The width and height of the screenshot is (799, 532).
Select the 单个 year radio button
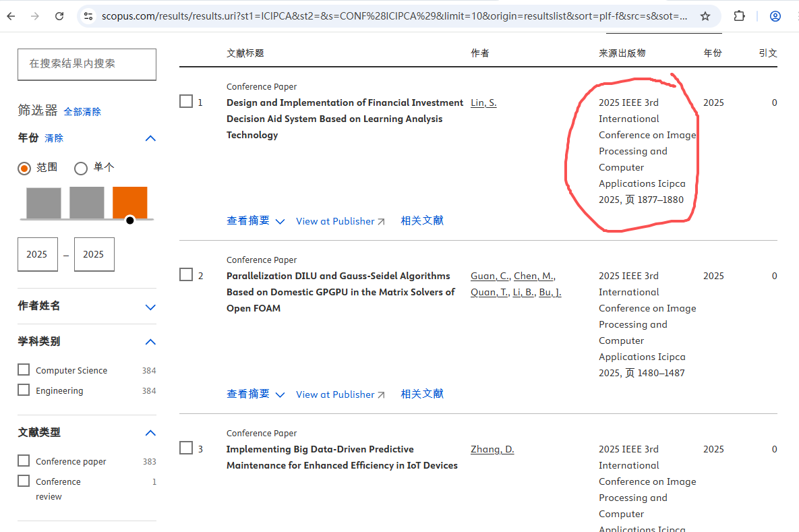[81, 168]
